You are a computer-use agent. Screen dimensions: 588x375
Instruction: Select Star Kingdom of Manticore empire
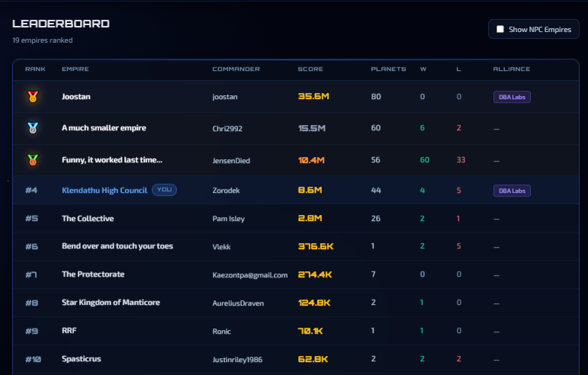[111, 303]
